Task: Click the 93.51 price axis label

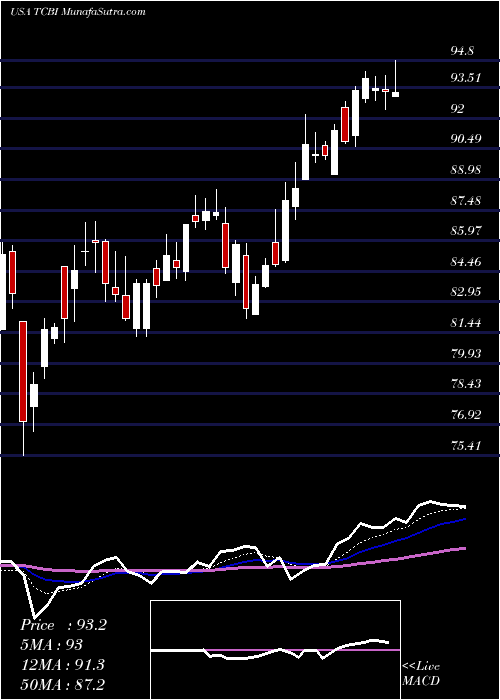Action: click(465, 78)
